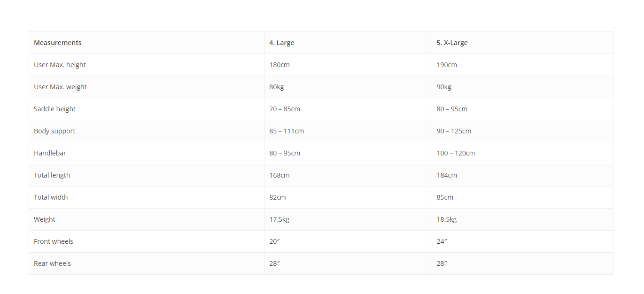This screenshot has height=294, width=644.
Task: Select the 18.5kg weight value
Action: [x=447, y=219]
